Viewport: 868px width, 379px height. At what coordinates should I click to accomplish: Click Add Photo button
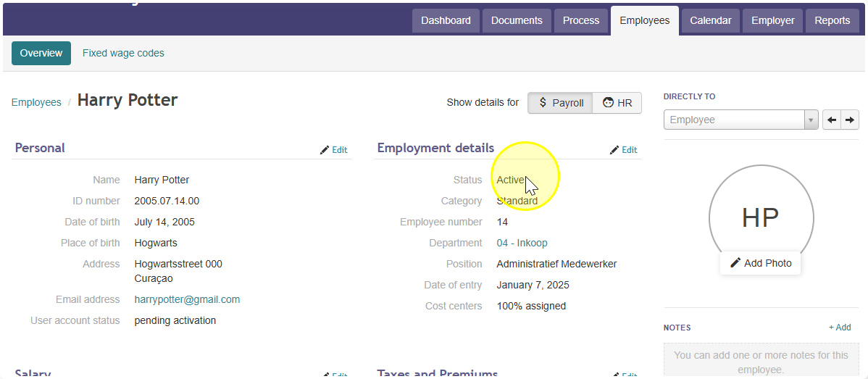click(x=761, y=263)
